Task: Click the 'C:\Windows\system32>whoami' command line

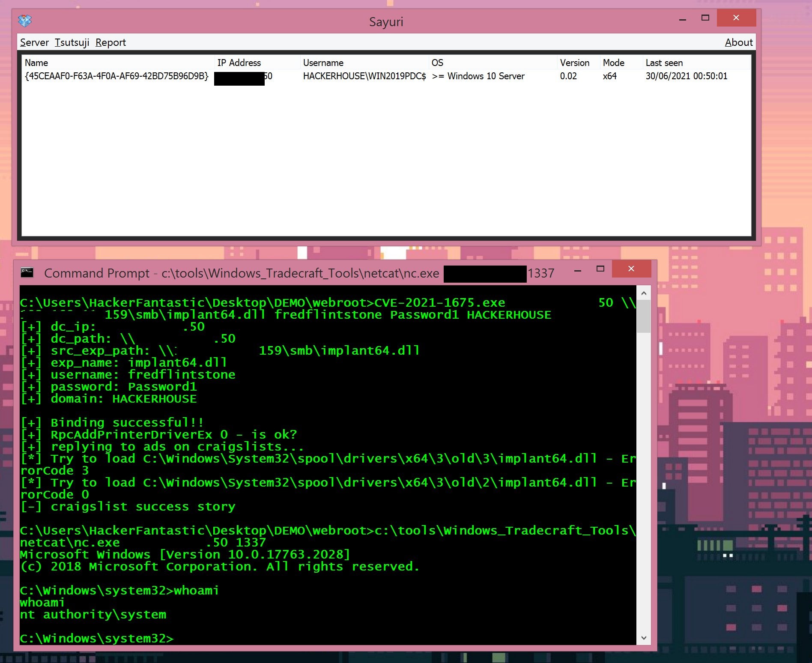Action: (119, 591)
